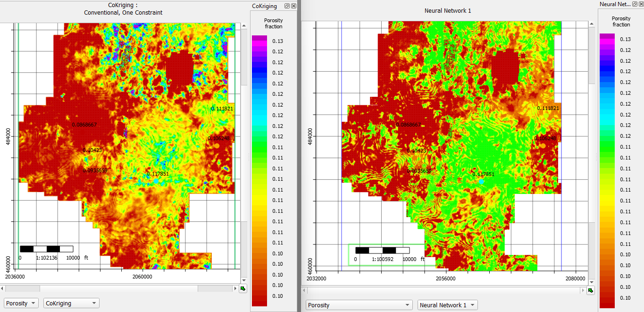
Task: Open the CoKriging method dropdown at bottom left
Action: click(x=71, y=303)
